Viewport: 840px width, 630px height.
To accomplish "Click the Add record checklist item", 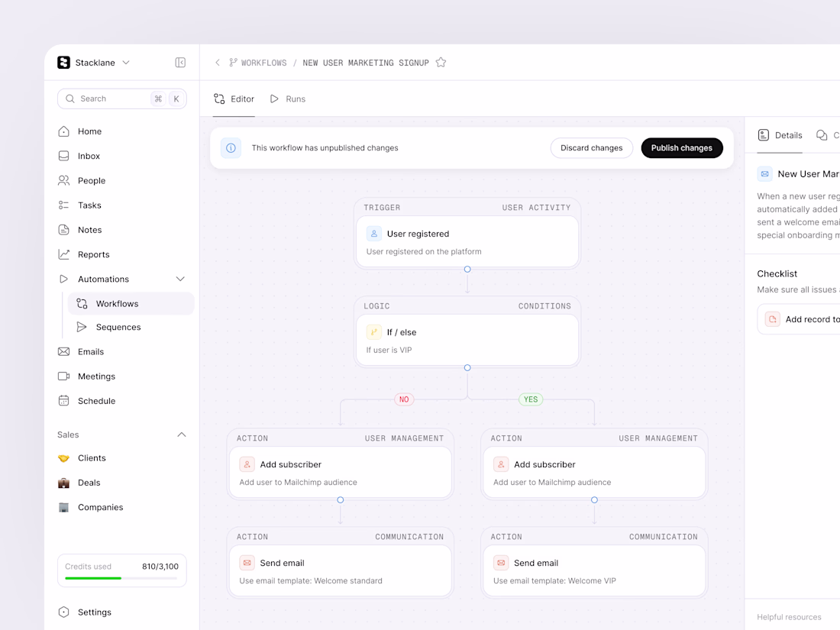I will point(799,319).
